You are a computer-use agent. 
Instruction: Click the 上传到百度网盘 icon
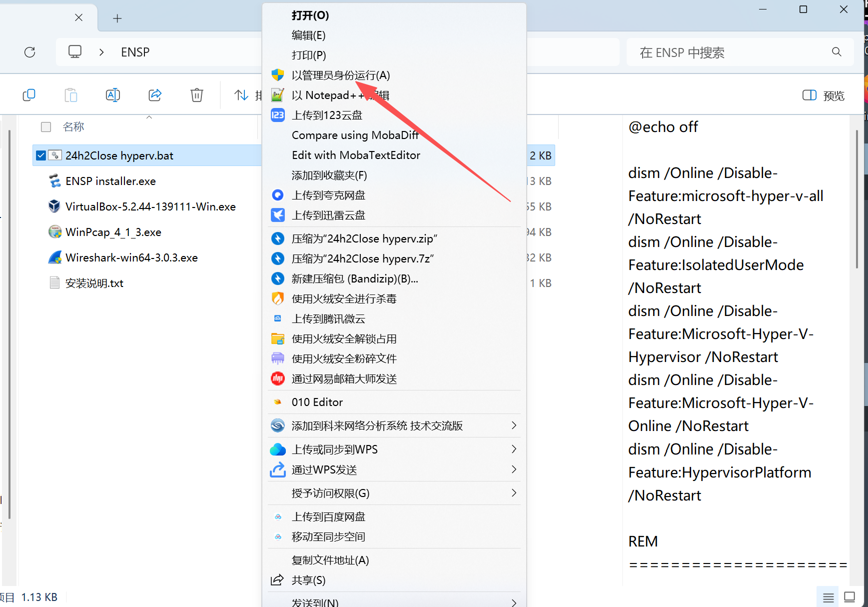278,517
